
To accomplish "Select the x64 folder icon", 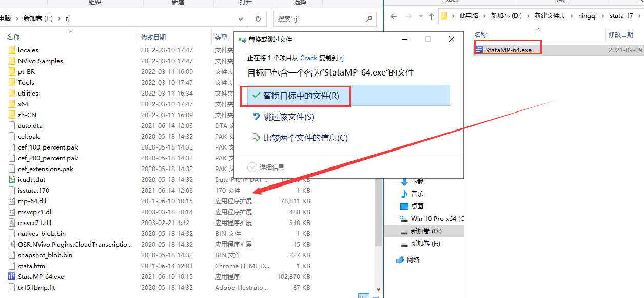I will (12, 104).
